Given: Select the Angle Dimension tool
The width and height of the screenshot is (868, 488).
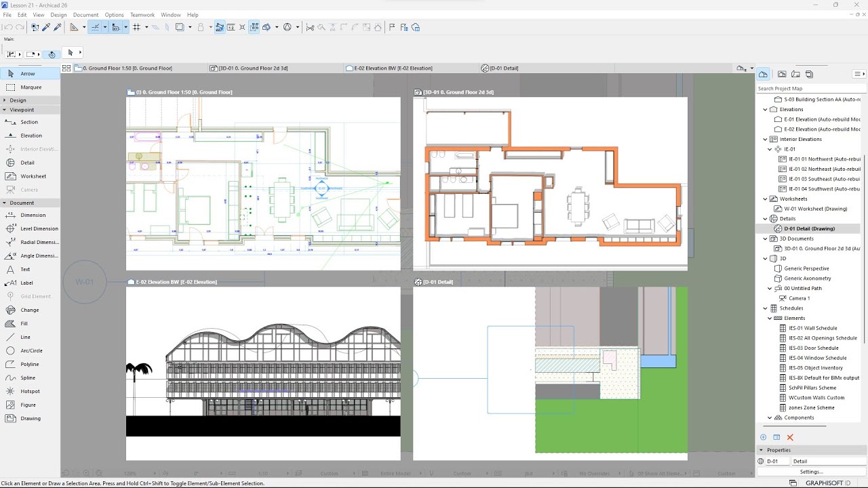Looking at the screenshot, I should coord(30,256).
